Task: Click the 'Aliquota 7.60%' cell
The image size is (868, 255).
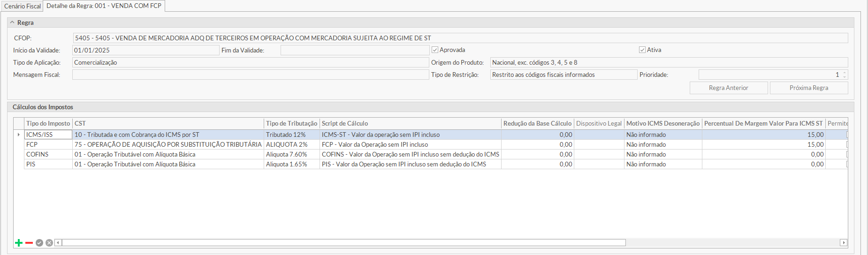Action: tap(292, 154)
